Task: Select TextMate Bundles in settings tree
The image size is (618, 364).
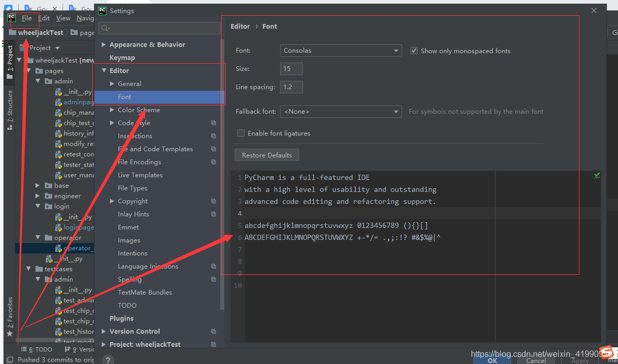Action: pyautogui.click(x=144, y=293)
